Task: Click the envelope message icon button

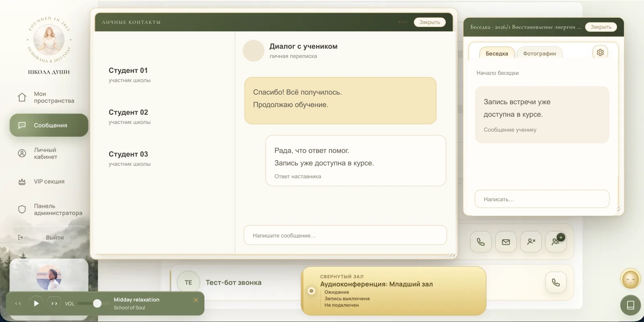Action: pyautogui.click(x=506, y=242)
